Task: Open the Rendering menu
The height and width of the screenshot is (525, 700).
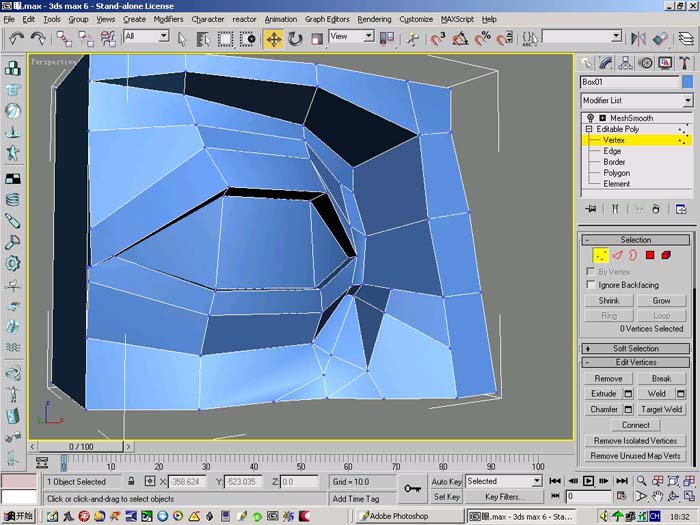Action: coord(374,19)
